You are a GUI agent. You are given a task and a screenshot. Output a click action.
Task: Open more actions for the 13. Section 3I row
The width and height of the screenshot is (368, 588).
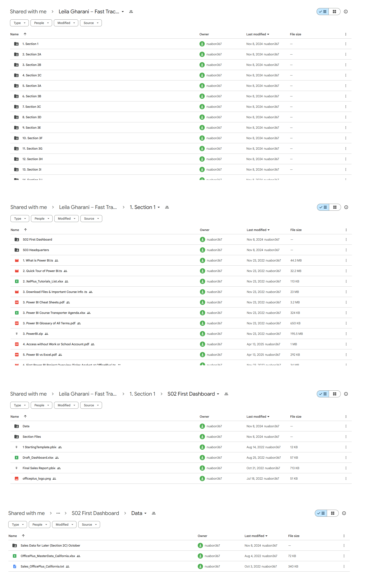coord(346,169)
